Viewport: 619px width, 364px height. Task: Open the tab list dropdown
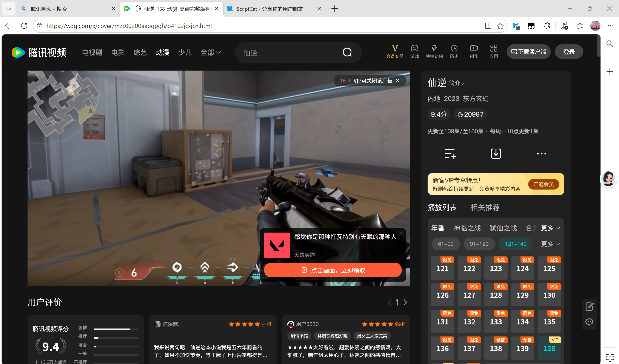(x=9, y=9)
